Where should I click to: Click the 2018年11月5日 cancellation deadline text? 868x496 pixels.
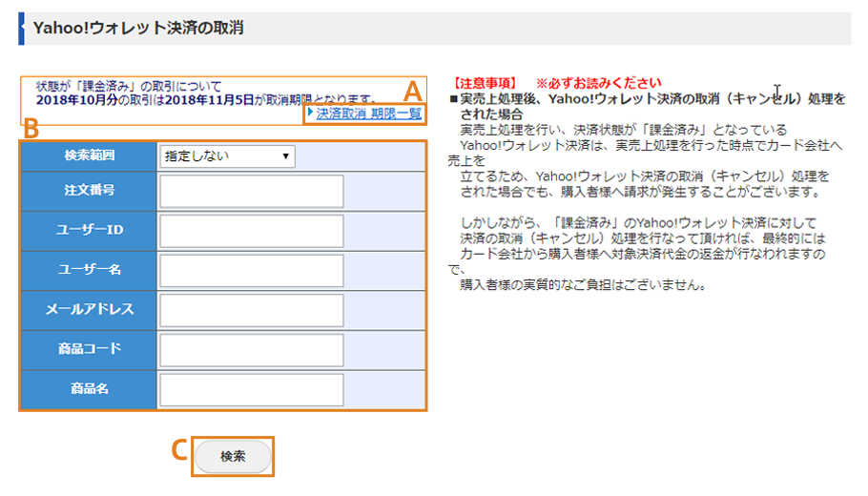coord(209,100)
